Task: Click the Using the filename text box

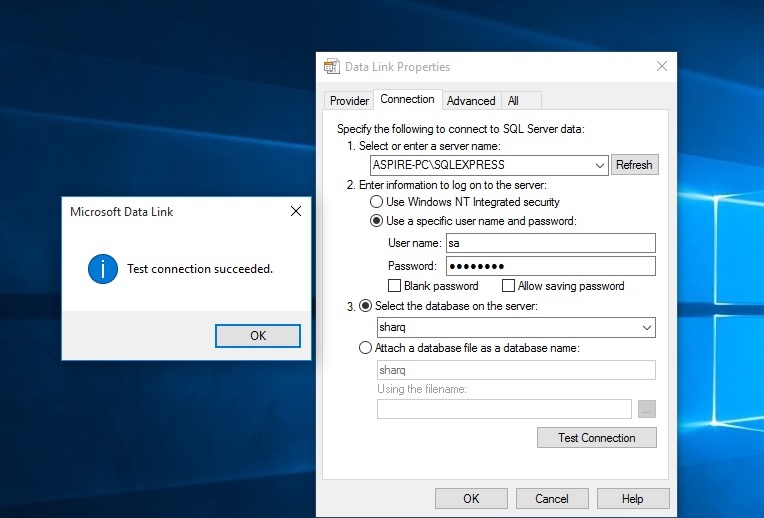Action: [504, 409]
